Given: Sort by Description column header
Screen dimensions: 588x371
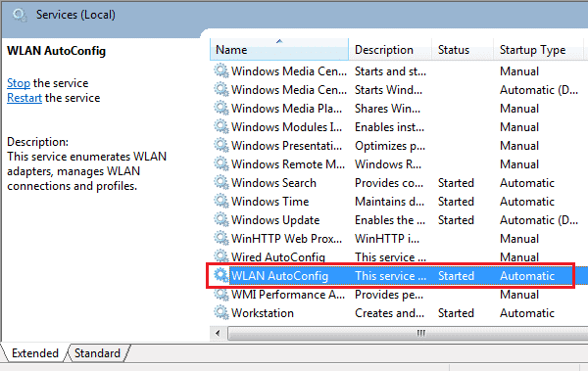Looking at the screenshot, I should (x=390, y=50).
